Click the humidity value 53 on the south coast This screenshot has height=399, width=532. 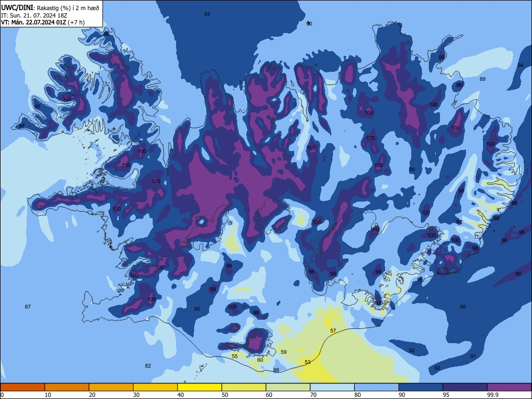click(307, 362)
